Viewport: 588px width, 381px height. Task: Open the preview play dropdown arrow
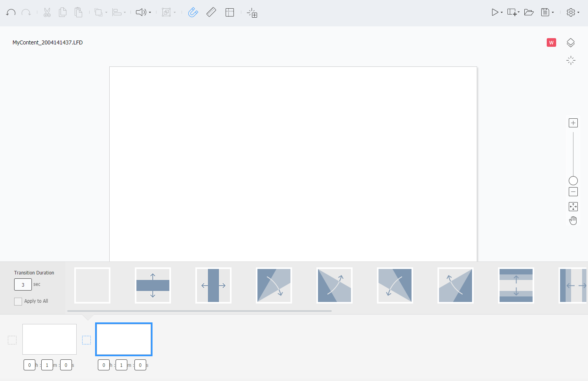pyautogui.click(x=502, y=13)
